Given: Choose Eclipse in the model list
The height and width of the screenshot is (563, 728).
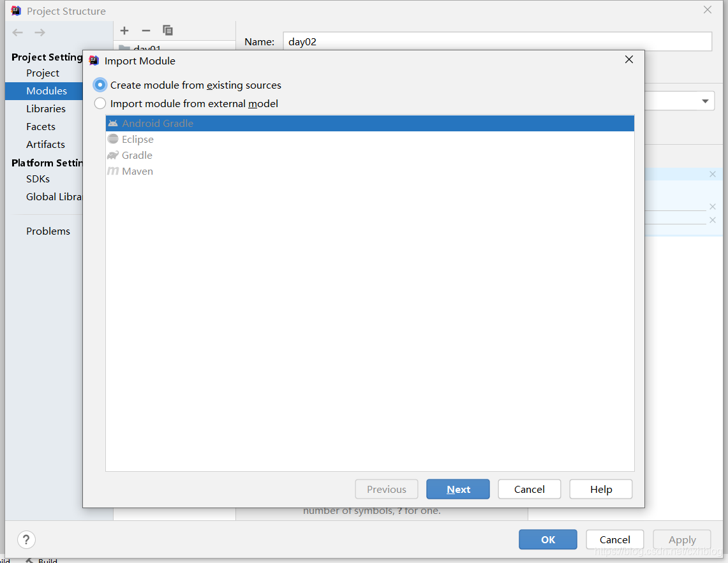Looking at the screenshot, I should 369,139.
